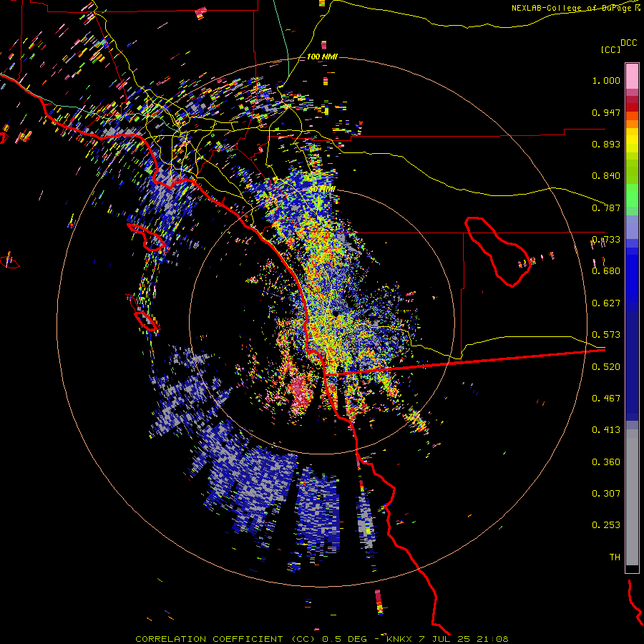Image resolution: width=644 pixels, height=644 pixels.
Task: Select the 0.467 scale value
Action: [x=606, y=399]
